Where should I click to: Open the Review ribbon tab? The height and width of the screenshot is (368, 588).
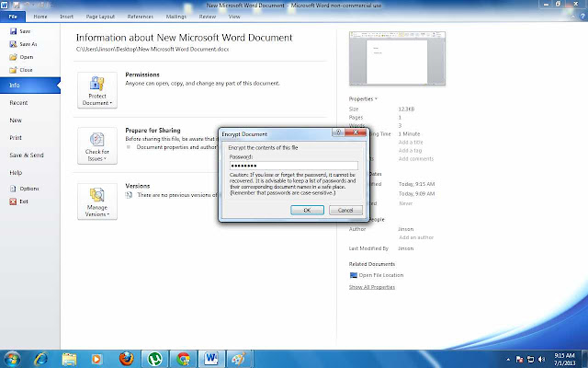pyautogui.click(x=208, y=17)
